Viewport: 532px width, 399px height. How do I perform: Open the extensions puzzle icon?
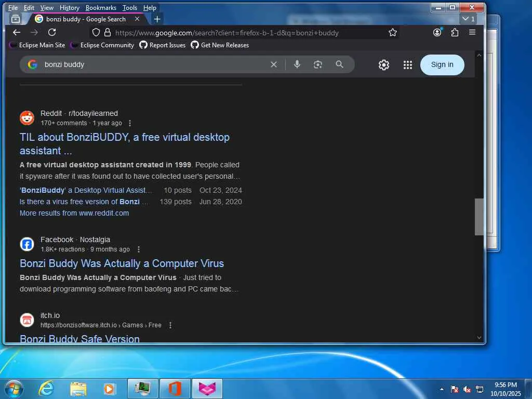[455, 33]
